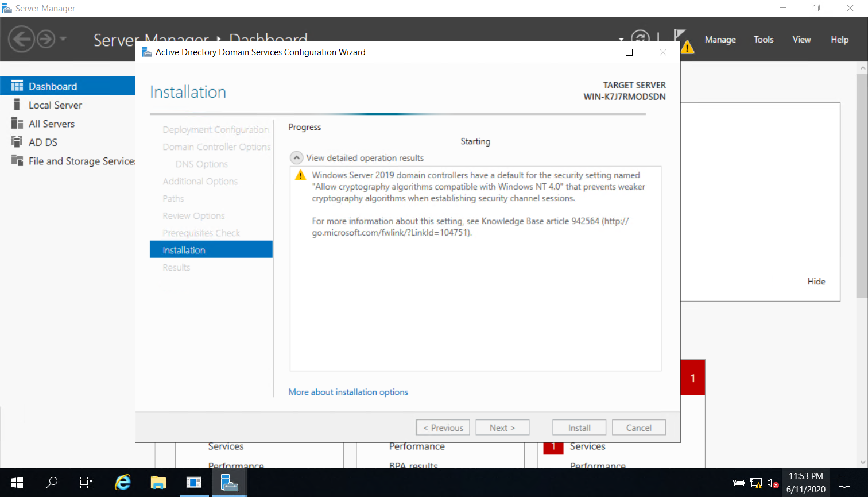Open the All Servers pane
Image resolution: width=868 pixels, height=497 pixels.
click(x=51, y=123)
